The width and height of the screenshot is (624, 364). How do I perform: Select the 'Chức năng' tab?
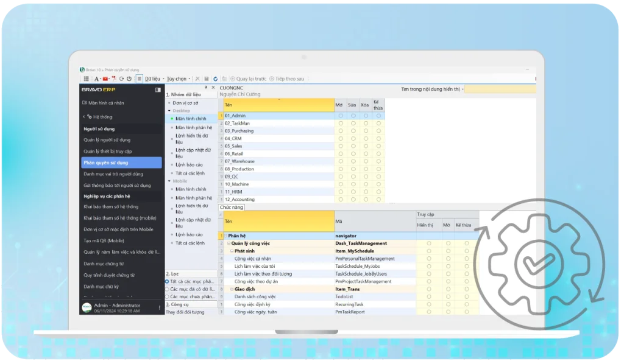coord(231,207)
